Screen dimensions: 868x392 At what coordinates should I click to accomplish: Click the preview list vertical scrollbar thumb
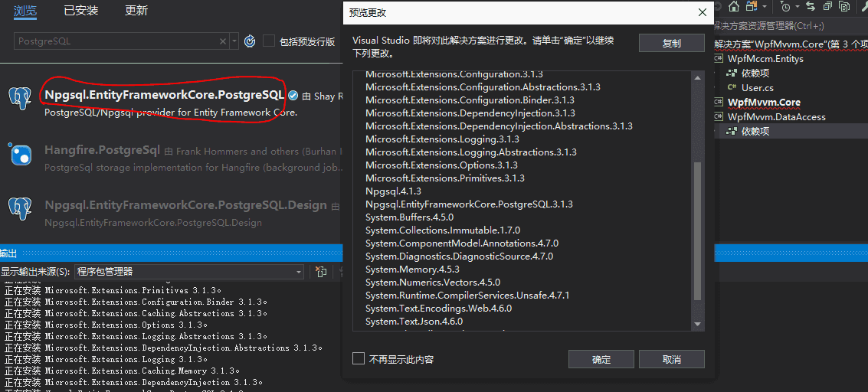click(697, 231)
